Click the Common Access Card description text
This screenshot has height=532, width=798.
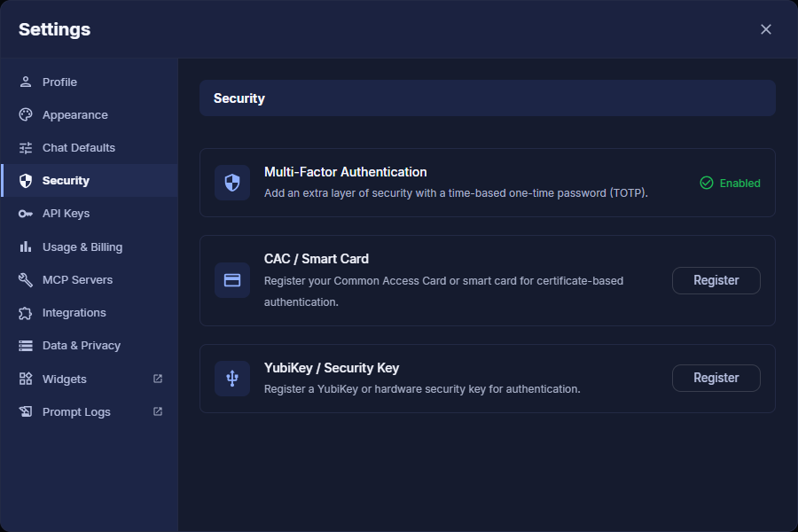(x=444, y=291)
